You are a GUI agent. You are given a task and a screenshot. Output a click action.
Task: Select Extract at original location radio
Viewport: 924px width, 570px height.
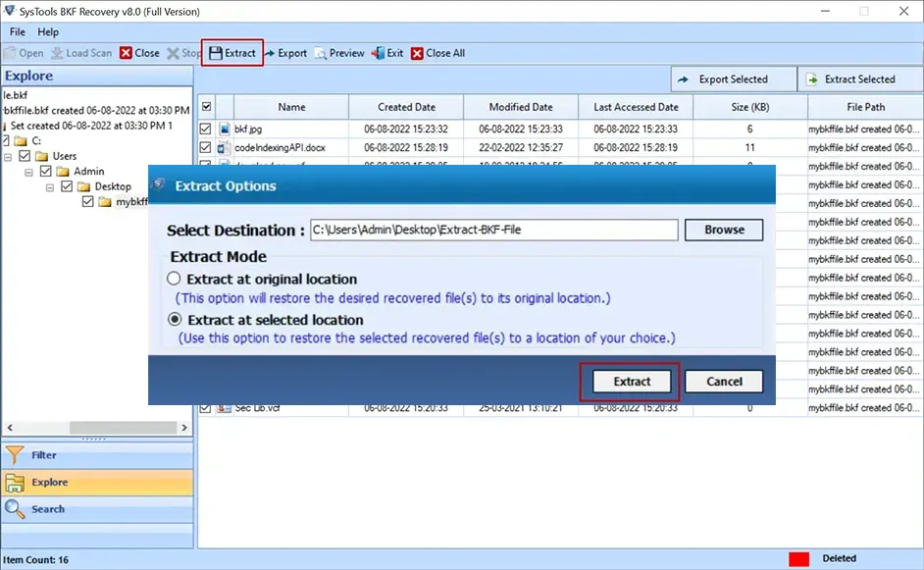174,279
